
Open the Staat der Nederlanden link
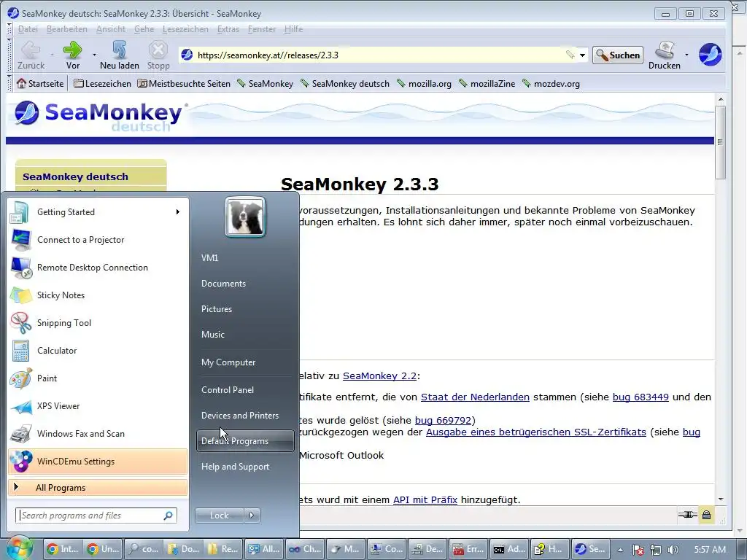pos(475,397)
